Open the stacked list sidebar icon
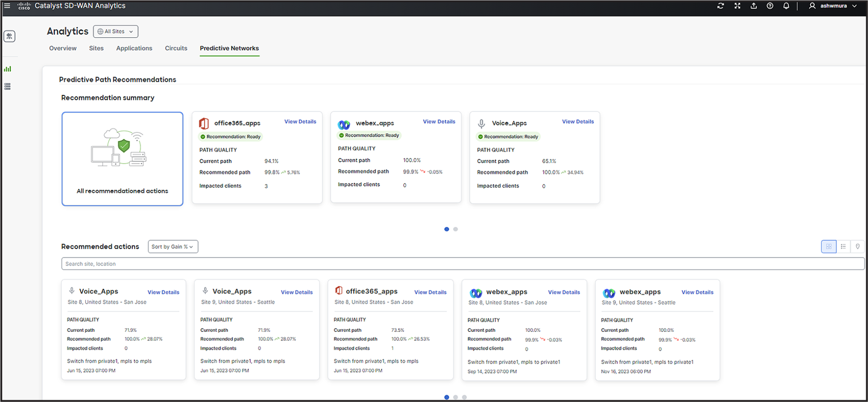868x402 pixels. click(x=8, y=87)
